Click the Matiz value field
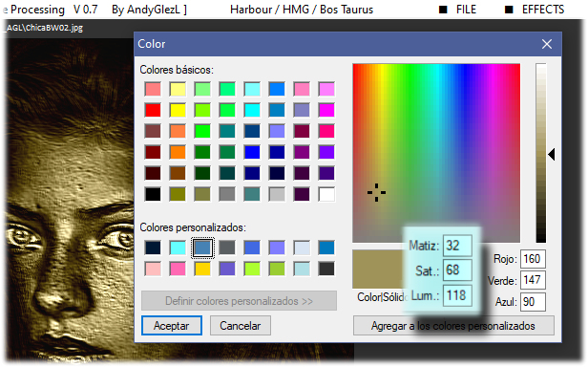 point(457,246)
